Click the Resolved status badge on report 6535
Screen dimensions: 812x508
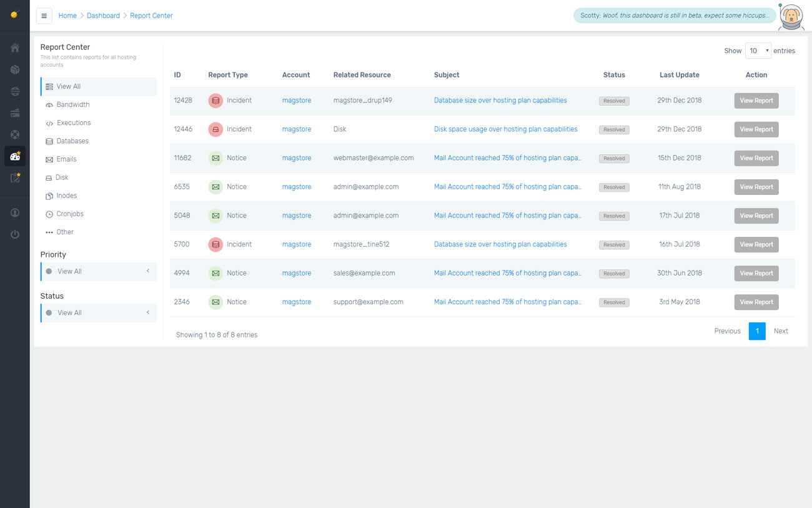pyautogui.click(x=613, y=187)
